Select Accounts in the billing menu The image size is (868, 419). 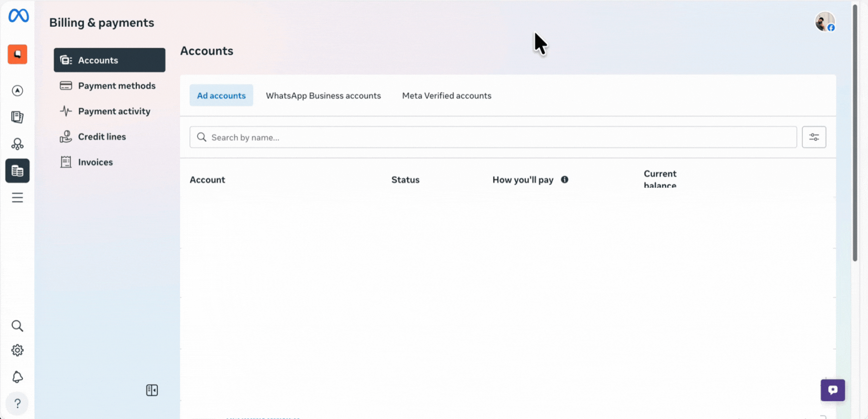(109, 60)
